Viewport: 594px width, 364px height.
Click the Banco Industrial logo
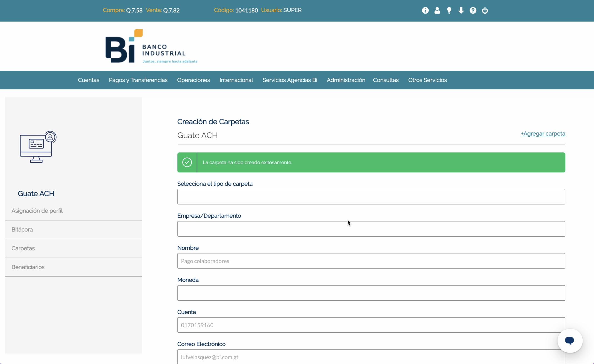point(151,46)
